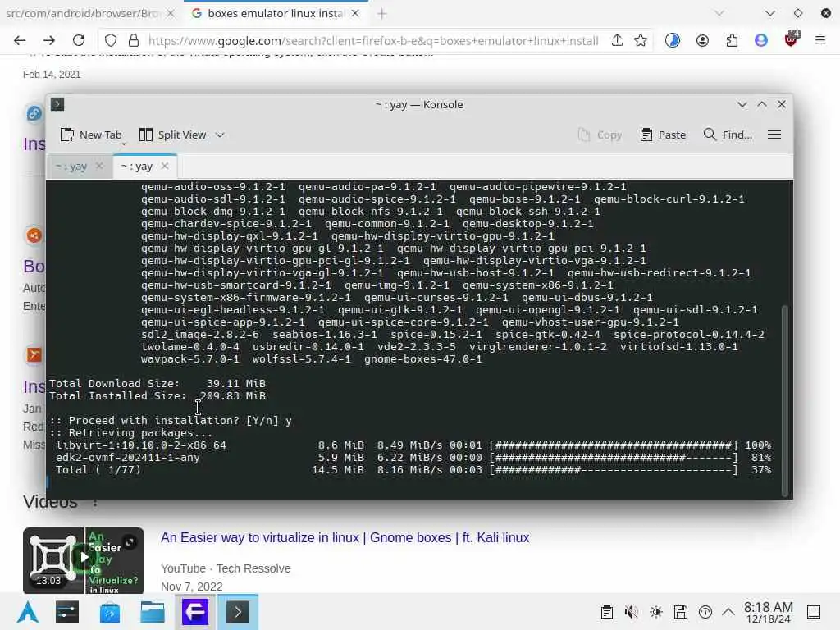Open the Gnome boxes Kali linux video link
The width and height of the screenshot is (840, 630).
[345, 537]
